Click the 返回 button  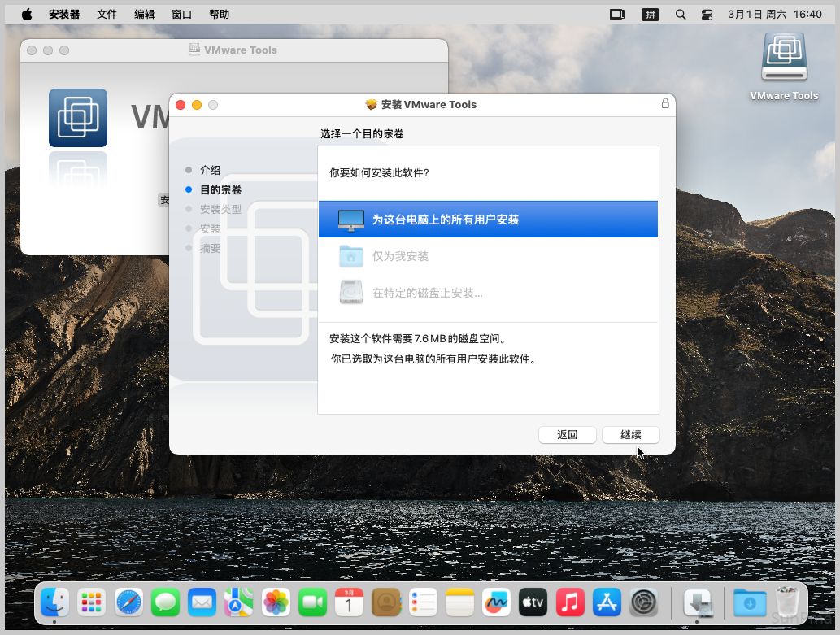point(567,435)
